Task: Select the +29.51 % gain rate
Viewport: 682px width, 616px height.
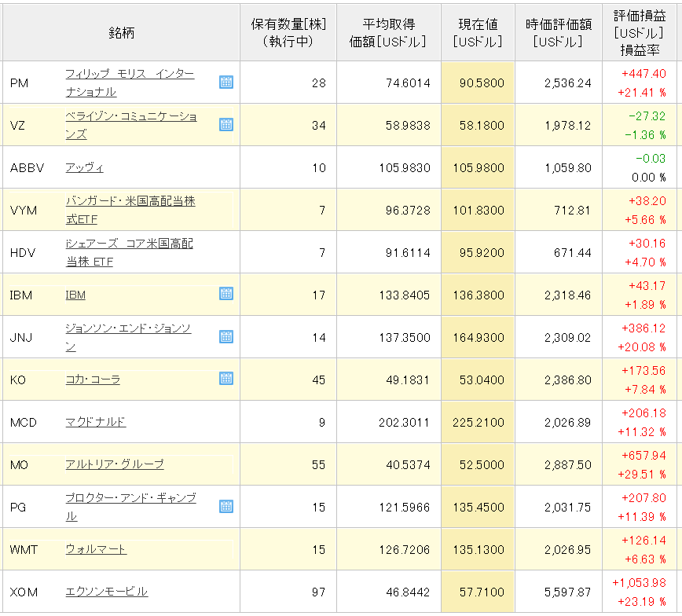Action: pos(642,475)
